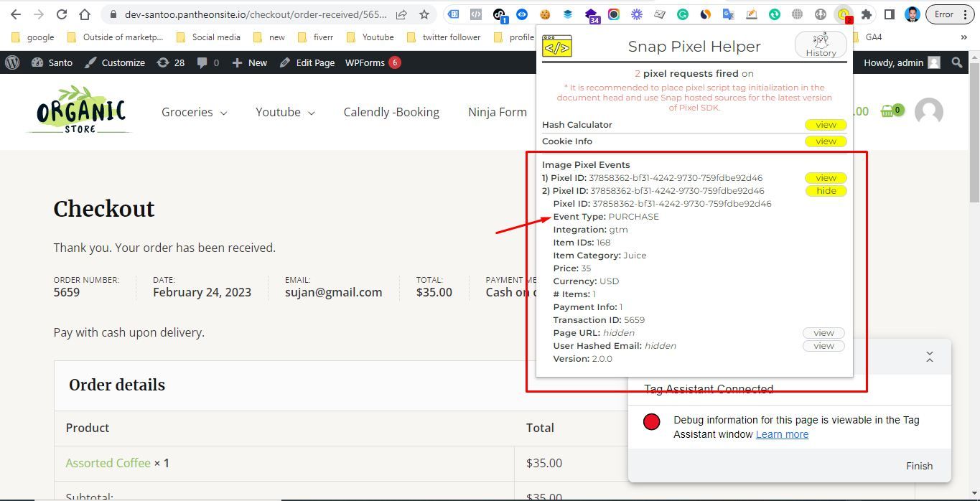Bookmark this page with the star icon
The height and width of the screenshot is (501, 980).
pos(424,14)
